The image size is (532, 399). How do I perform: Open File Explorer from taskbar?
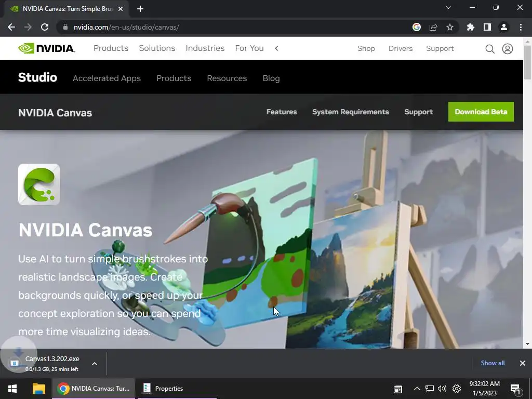38,389
